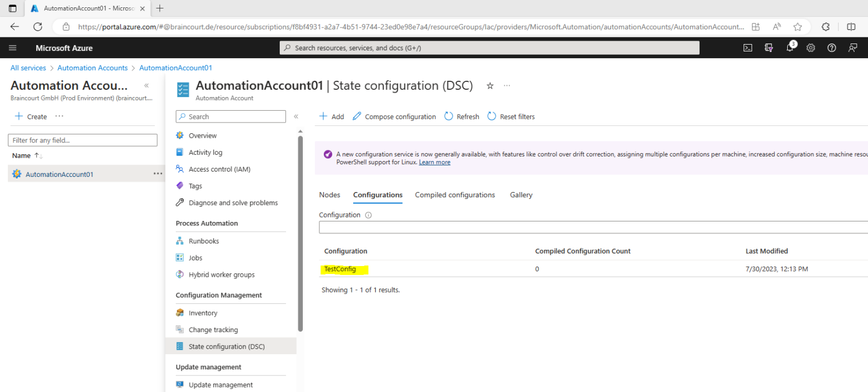Viewport: 868px width, 392px height.
Task: Favorite AutomationAccount01 with the star
Action: coord(489,85)
